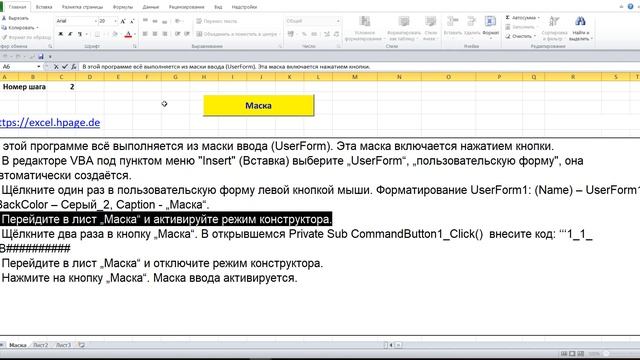The width and height of the screenshot is (640, 360).
Task: Open text orientation options
Action: pos(178,21)
